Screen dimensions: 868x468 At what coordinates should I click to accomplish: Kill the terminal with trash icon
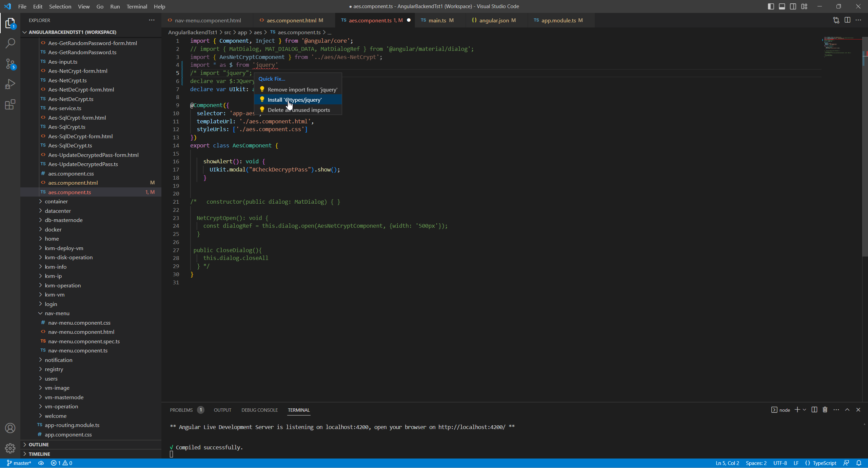[825, 410]
